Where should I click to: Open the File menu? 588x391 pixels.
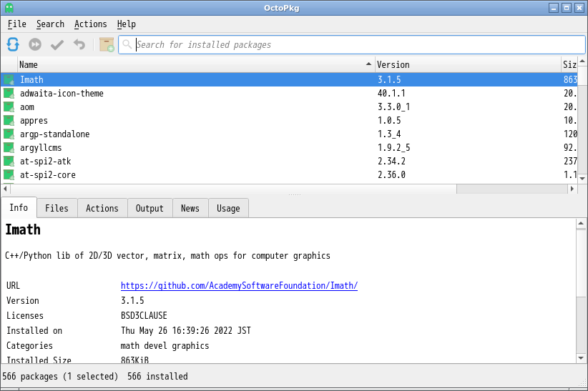[x=17, y=24]
